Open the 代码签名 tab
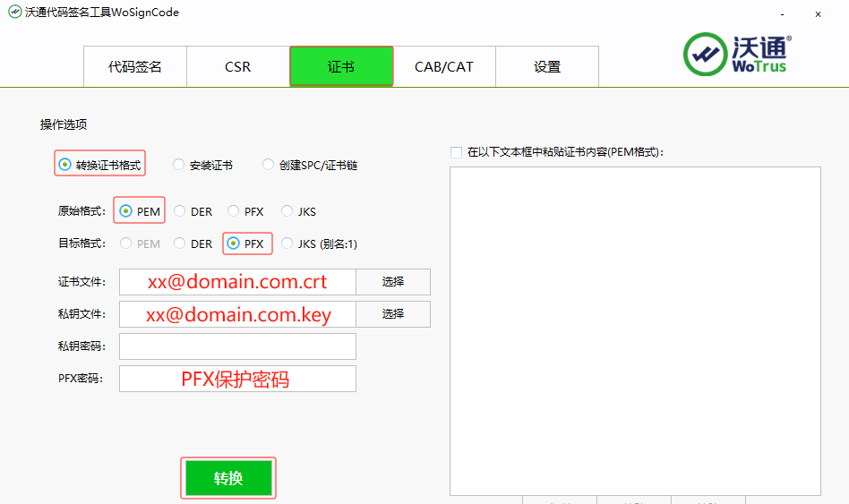 [x=135, y=66]
